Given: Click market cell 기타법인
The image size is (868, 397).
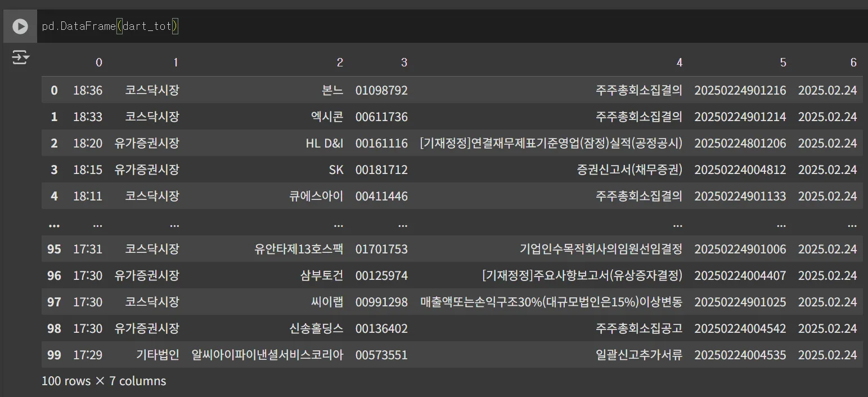Looking at the screenshot, I should tap(158, 355).
